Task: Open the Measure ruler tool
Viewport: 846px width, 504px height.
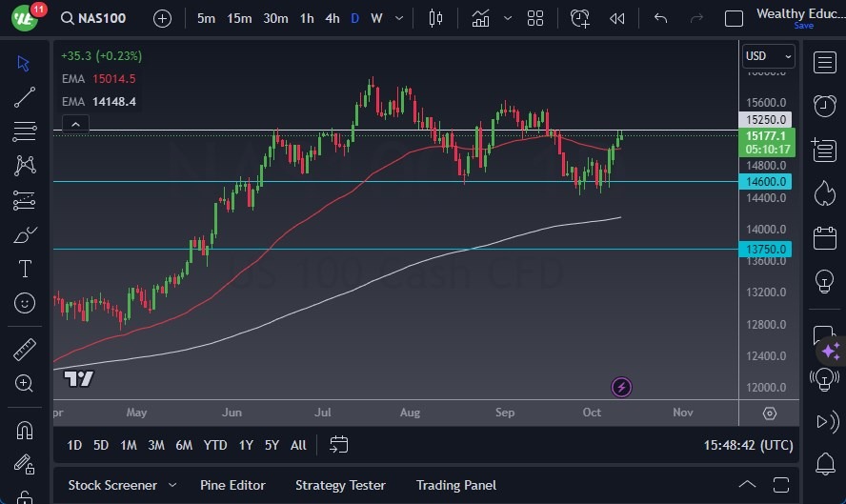Action: point(25,350)
